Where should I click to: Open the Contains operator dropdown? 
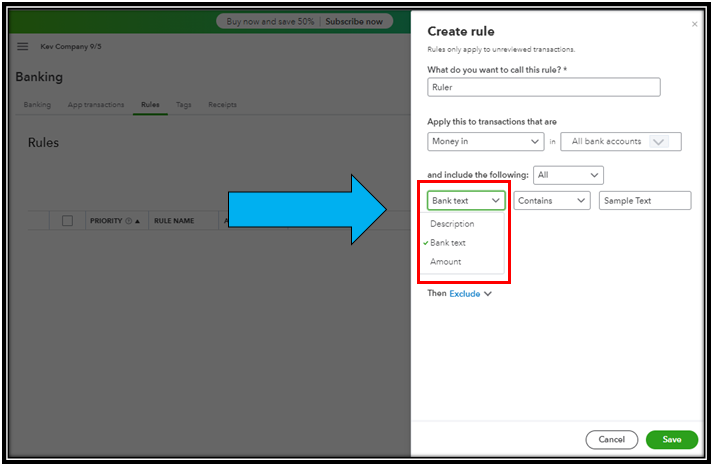coord(552,201)
